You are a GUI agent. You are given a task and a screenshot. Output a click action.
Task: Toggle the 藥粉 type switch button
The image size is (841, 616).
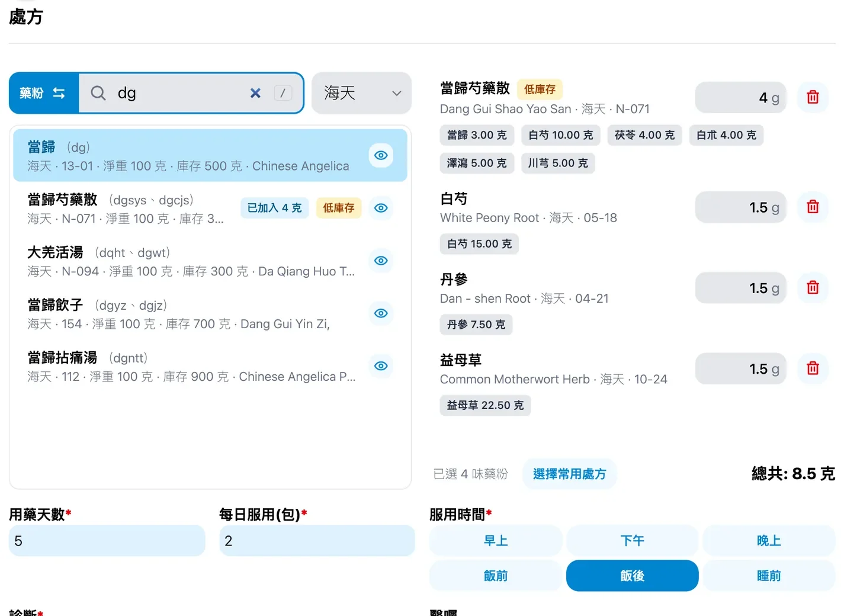(44, 93)
